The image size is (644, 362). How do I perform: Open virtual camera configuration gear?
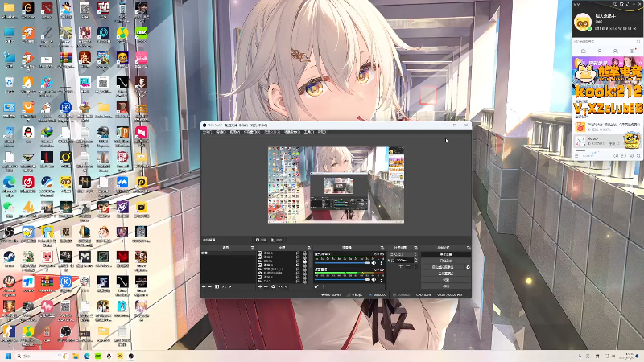[469, 267]
